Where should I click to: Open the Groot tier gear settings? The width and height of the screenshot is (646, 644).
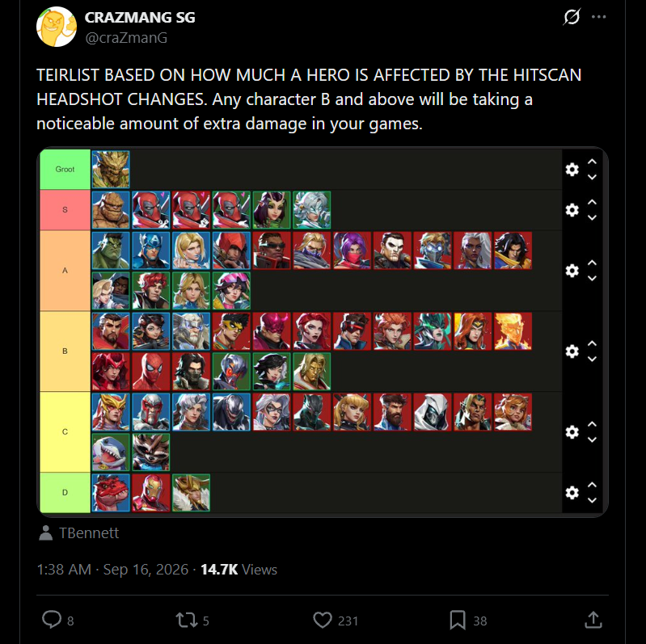coord(572,169)
